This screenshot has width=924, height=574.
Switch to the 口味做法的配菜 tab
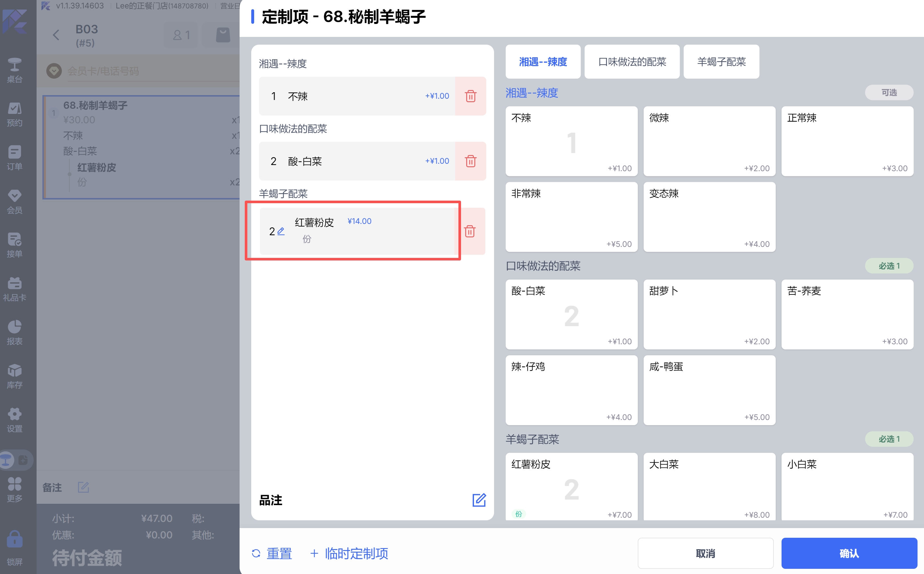[632, 62]
